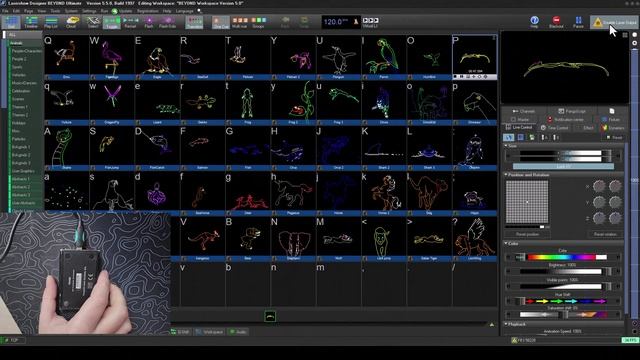Open the Settings menu
Screen dimensions: 640x360
89,11
